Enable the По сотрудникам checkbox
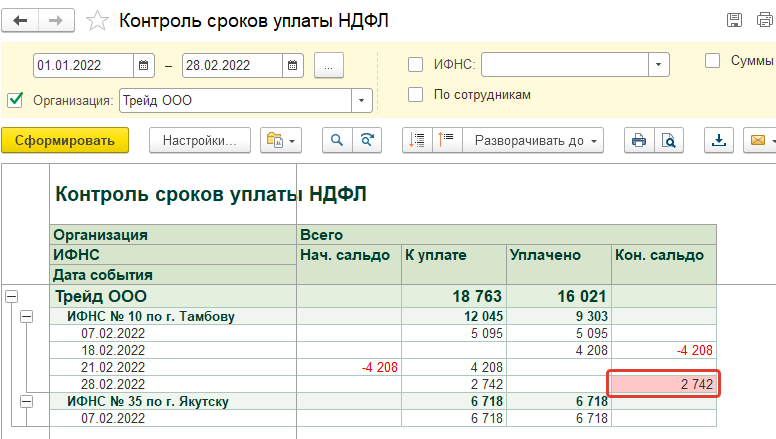Screen dimensions: 776x439 (x=415, y=95)
